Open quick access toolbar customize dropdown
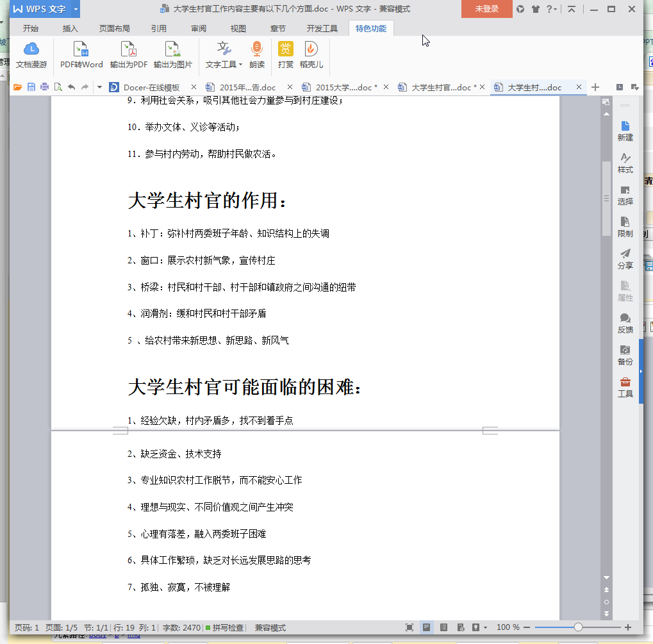The height and width of the screenshot is (644, 653). click(x=99, y=87)
